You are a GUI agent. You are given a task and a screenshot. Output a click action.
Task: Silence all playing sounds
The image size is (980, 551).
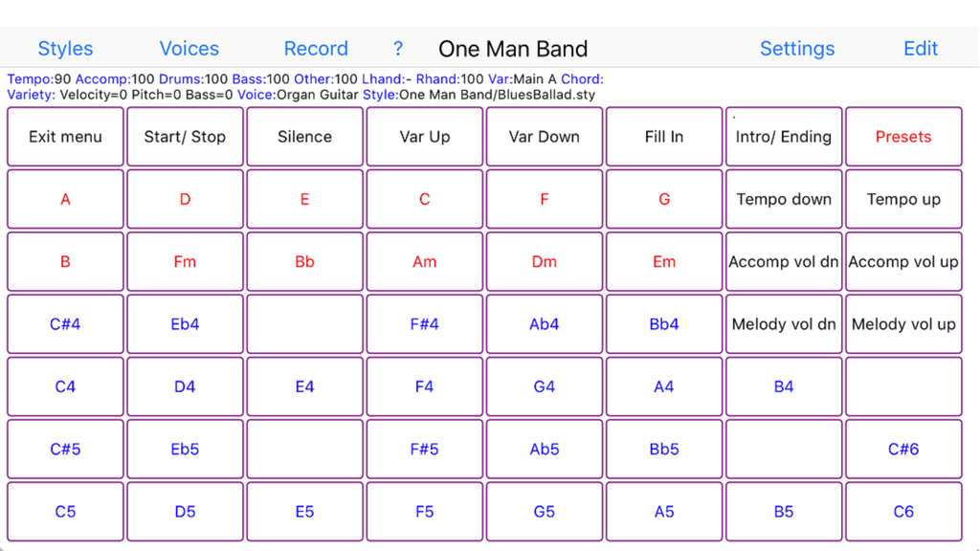pyautogui.click(x=304, y=136)
